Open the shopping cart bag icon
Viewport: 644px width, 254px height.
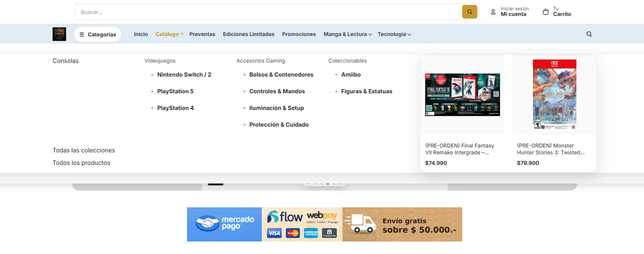tap(546, 12)
